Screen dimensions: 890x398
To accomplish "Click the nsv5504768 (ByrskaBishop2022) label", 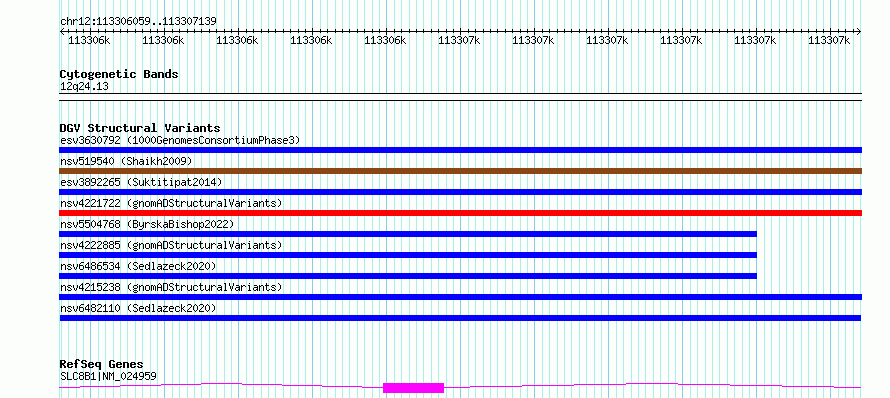I will point(147,224).
